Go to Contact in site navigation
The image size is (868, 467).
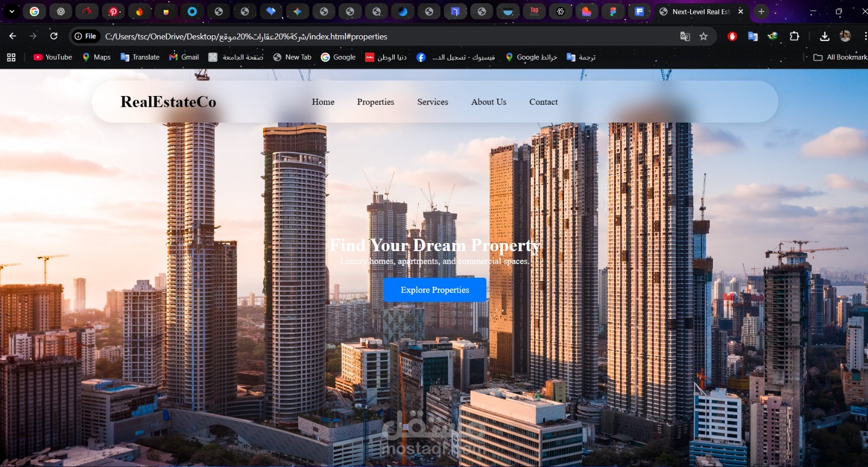pos(544,102)
